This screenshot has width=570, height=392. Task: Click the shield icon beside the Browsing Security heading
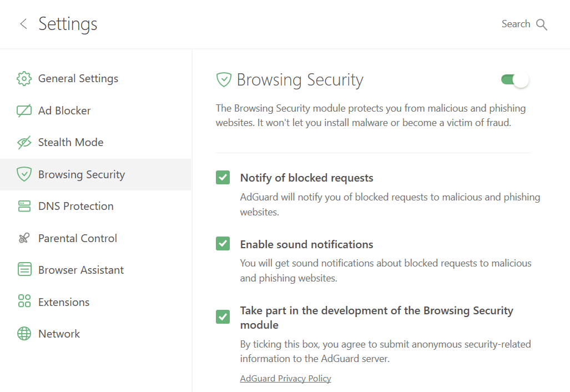[224, 79]
